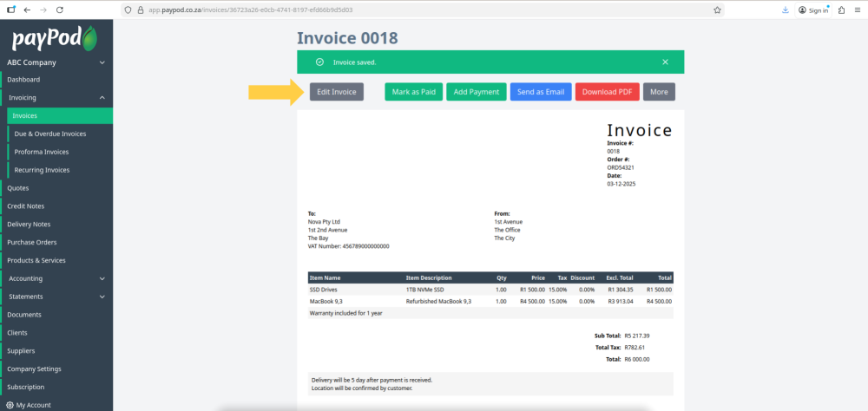Click order number ORD54321
The width and height of the screenshot is (868, 411).
[621, 167]
